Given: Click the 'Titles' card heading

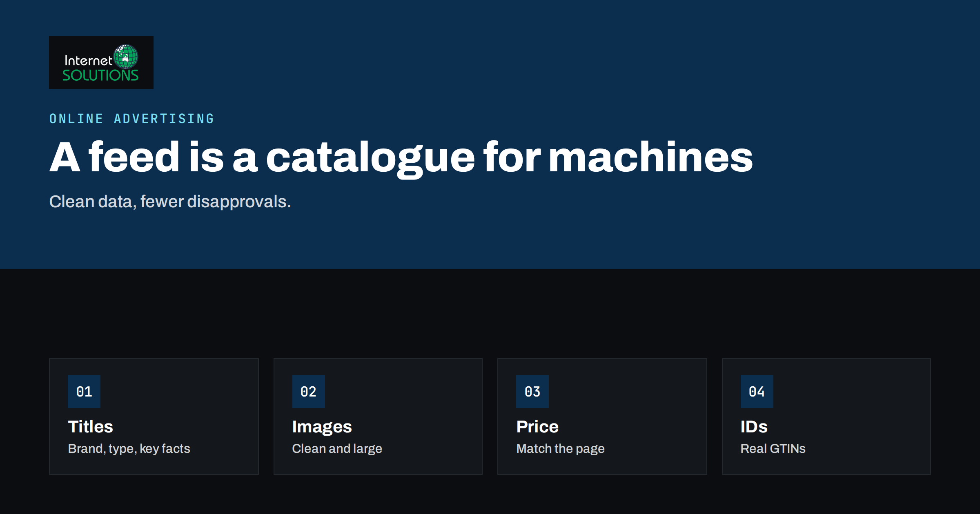Looking at the screenshot, I should tap(90, 427).
